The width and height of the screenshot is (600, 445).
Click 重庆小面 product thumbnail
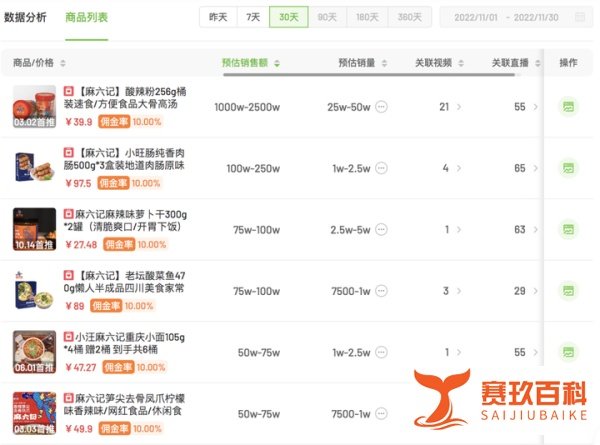click(x=34, y=352)
